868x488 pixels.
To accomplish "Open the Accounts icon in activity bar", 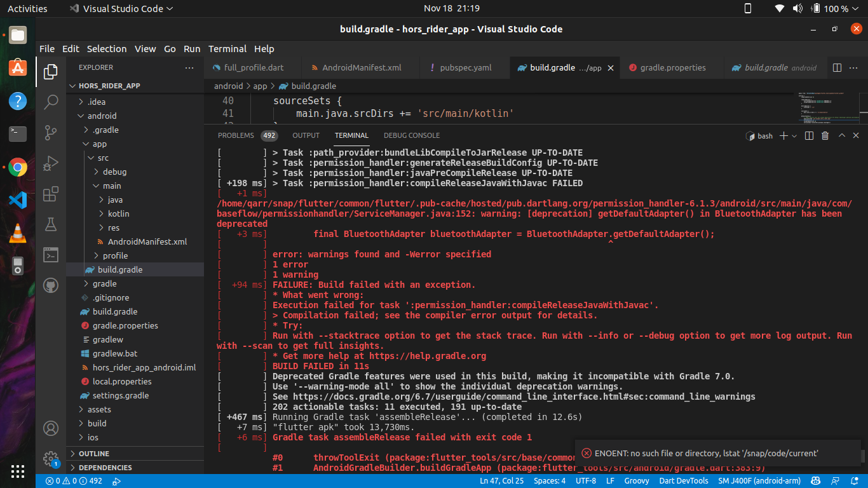I will (51, 428).
